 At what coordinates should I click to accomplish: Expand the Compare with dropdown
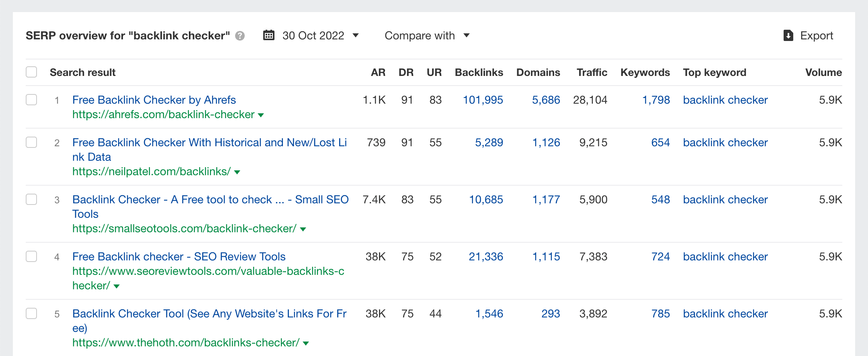pos(427,35)
